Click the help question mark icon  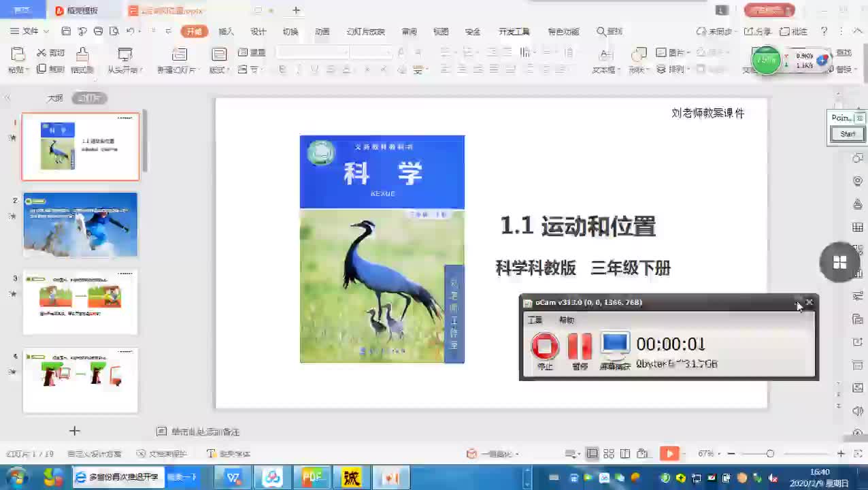pos(824,31)
